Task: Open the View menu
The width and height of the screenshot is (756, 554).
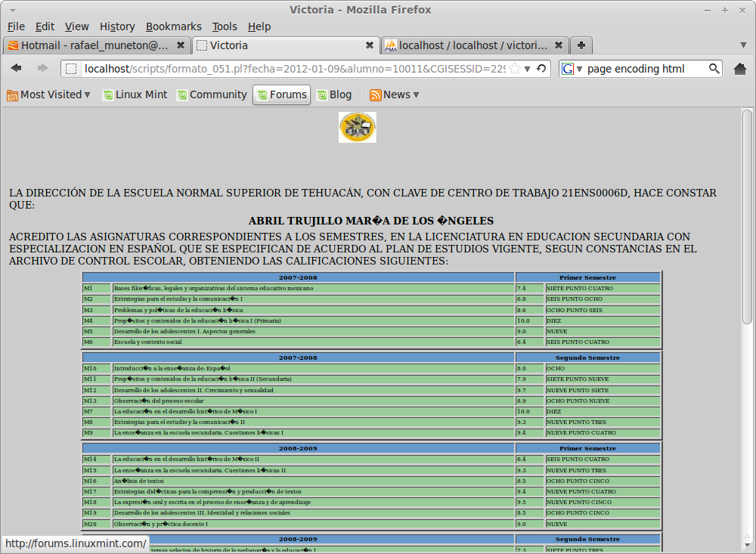Action: pyautogui.click(x=76, y=26)
